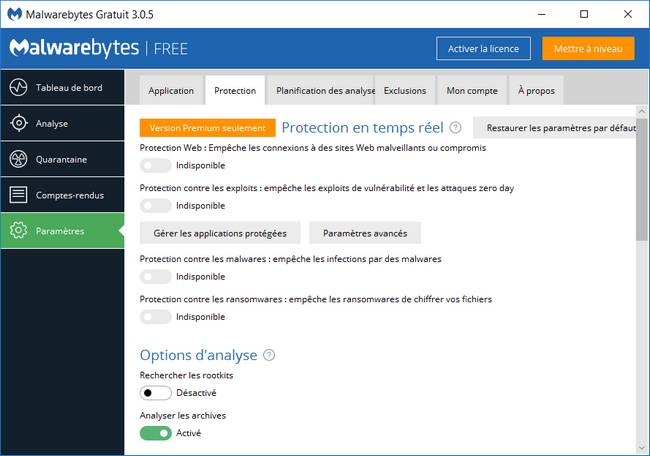Enable the Rechercher les rootkits toggle
Image resolution: width=650 pixels, height=456 pixels.
pos(155,393)
